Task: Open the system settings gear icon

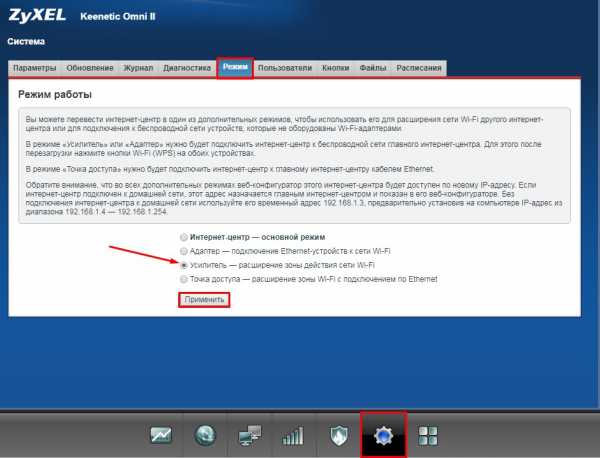Action: (x=383, y=435)
